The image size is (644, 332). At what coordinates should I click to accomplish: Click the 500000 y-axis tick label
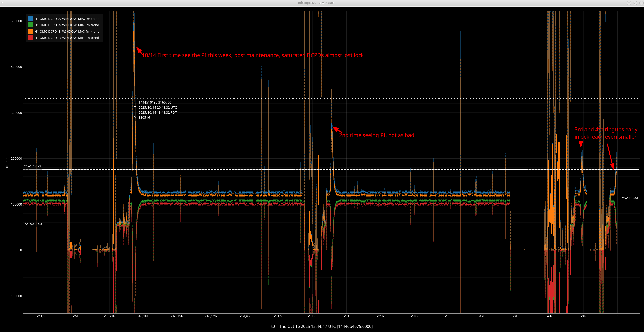pos(16,21)
